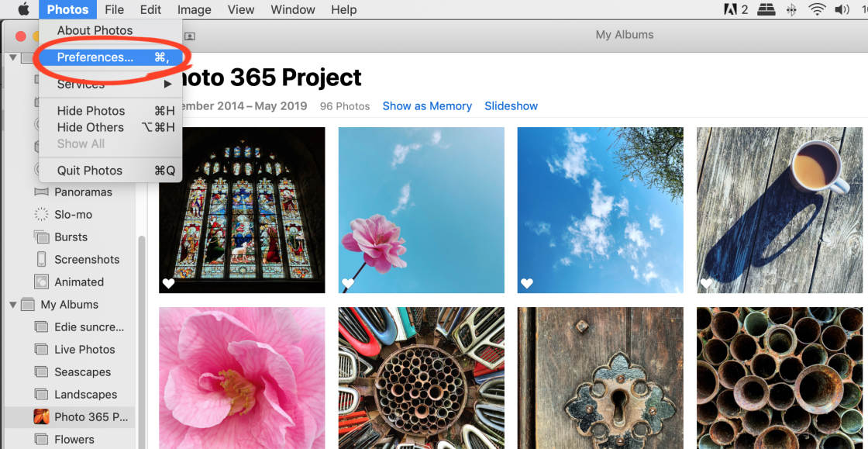
Task: Choose About Photos from the menu
Action: 110,30
